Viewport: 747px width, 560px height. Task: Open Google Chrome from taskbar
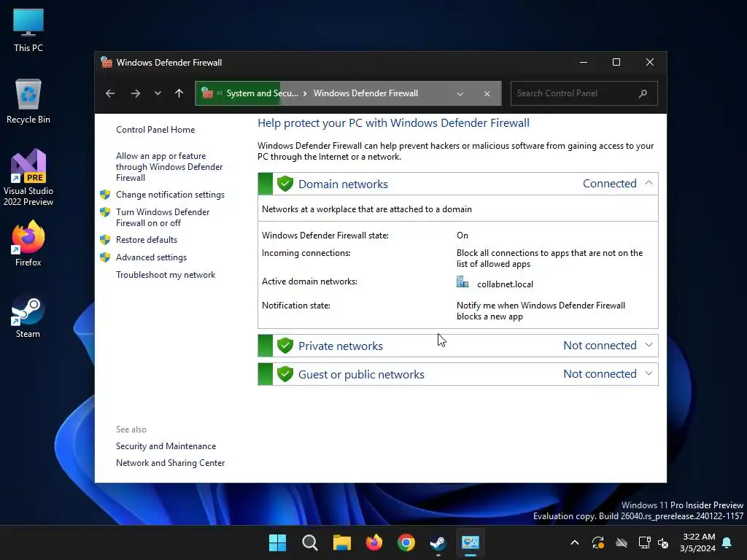(406, 542)
